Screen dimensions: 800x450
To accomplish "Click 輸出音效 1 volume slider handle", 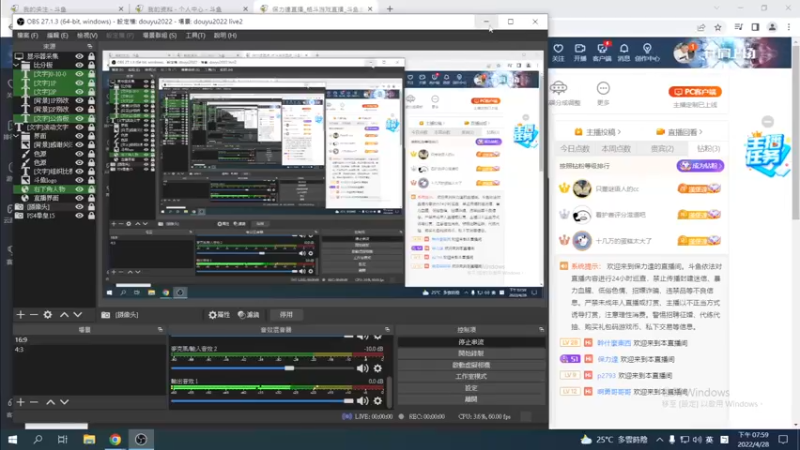I will [x=348, y=401].
